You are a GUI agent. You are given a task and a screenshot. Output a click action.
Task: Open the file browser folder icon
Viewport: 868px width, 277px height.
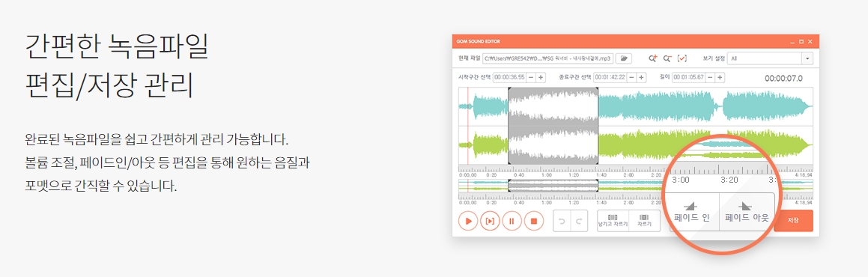[x=624, y=58]
